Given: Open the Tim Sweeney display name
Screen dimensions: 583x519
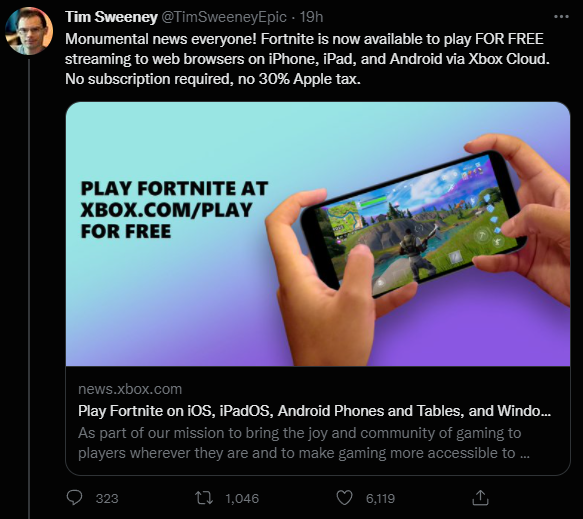Looking at the screenshot, I should pyautogui.click(x=111, y=17).
